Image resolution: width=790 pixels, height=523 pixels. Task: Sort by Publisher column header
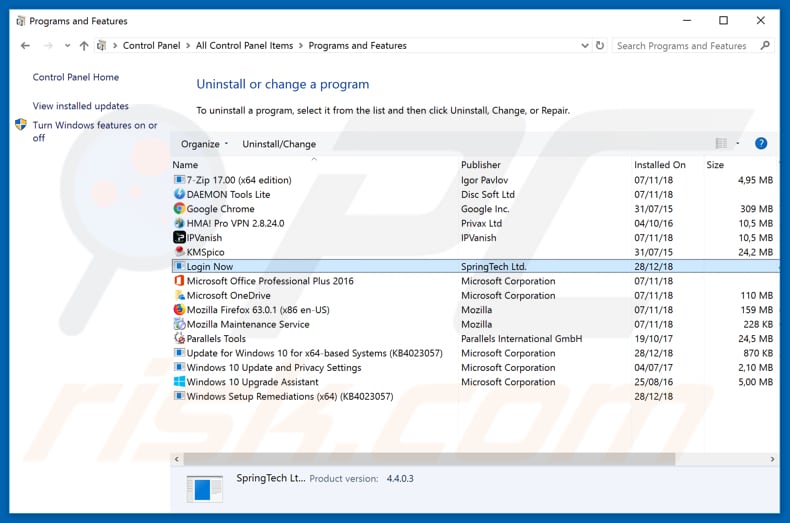[481, 165]
